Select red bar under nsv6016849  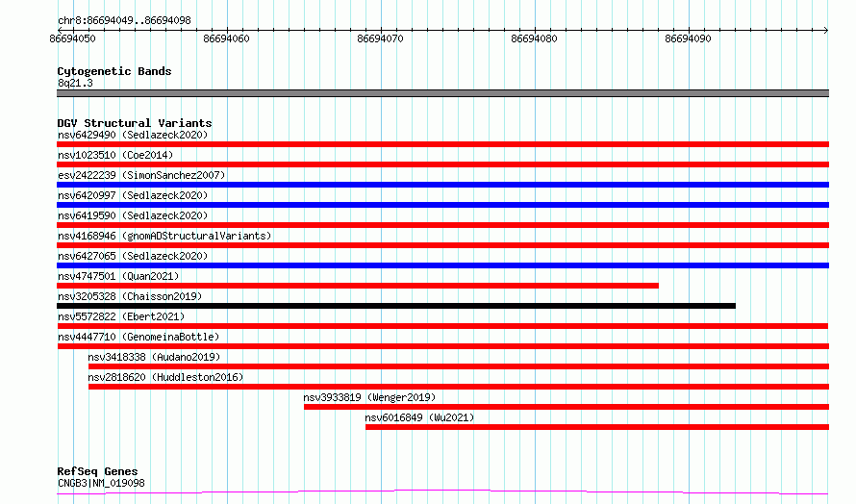coord(597,427)
